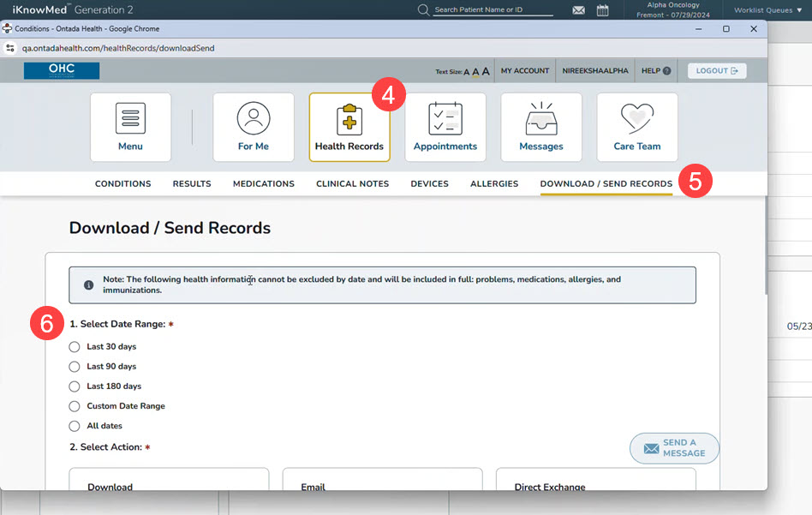This screenshot has height=515, width=812.
Task: Click the For Me person icon
Action: tap(254, 119)
